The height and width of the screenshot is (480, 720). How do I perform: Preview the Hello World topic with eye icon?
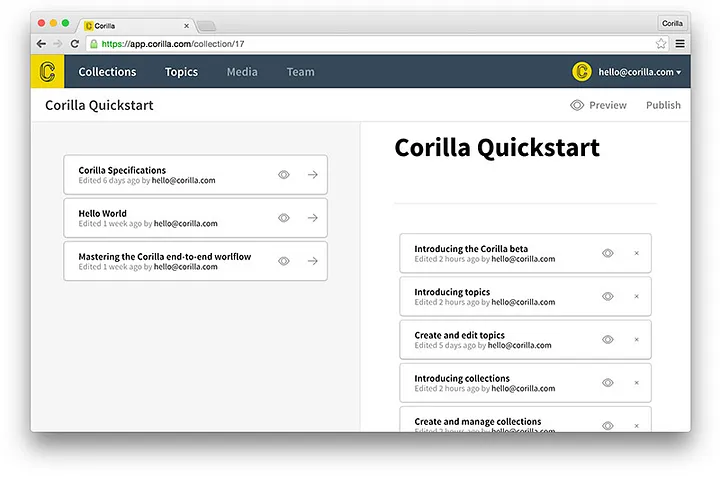point(284,218)
